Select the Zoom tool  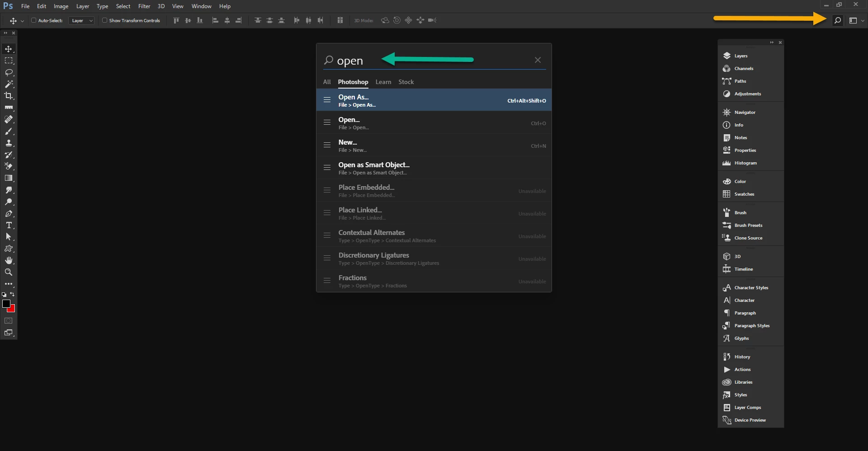point(9,272)
